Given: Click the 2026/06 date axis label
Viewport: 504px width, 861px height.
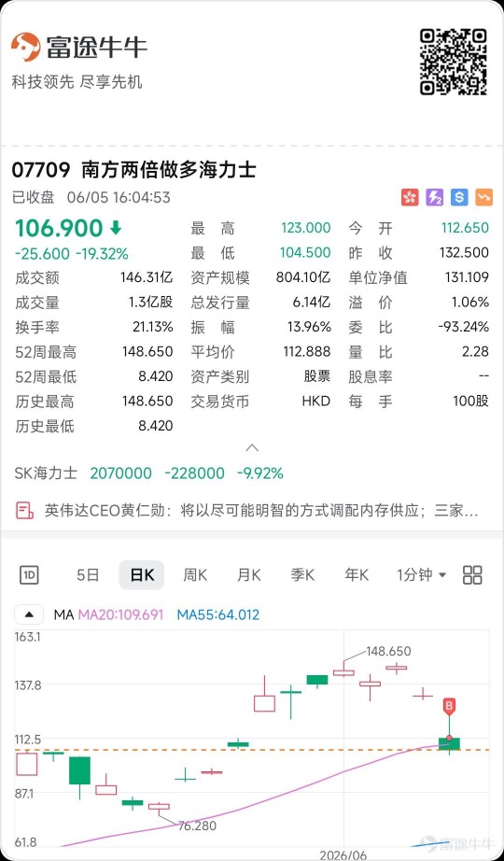Looking at the screenshot, I should point(343,855).
